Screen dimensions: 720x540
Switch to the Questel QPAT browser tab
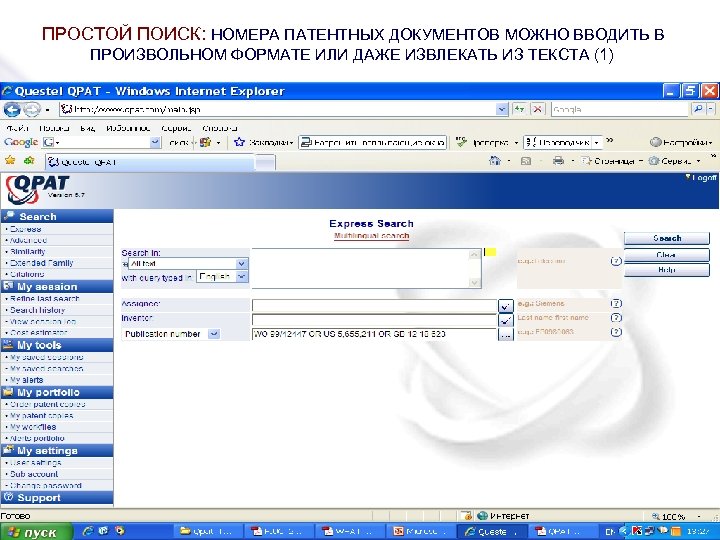tap(149, 162)
